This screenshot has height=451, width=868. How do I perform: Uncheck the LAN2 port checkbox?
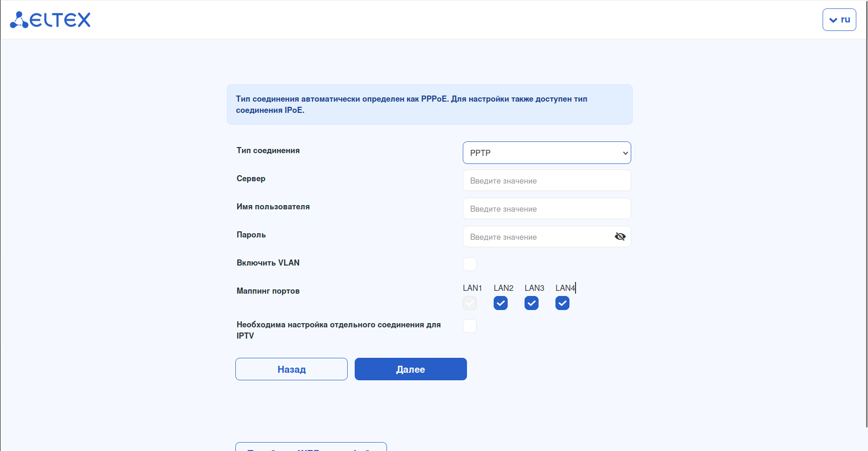click(x=501, y=303)
